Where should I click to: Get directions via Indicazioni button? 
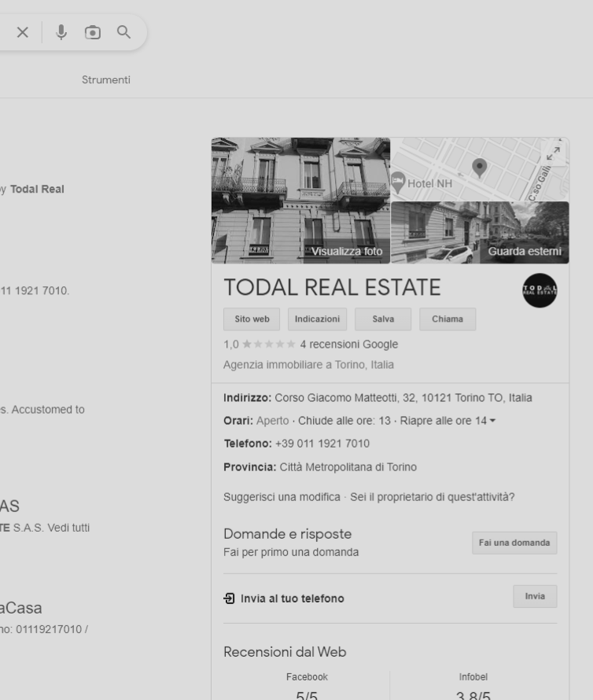click(x=317, y=319)
